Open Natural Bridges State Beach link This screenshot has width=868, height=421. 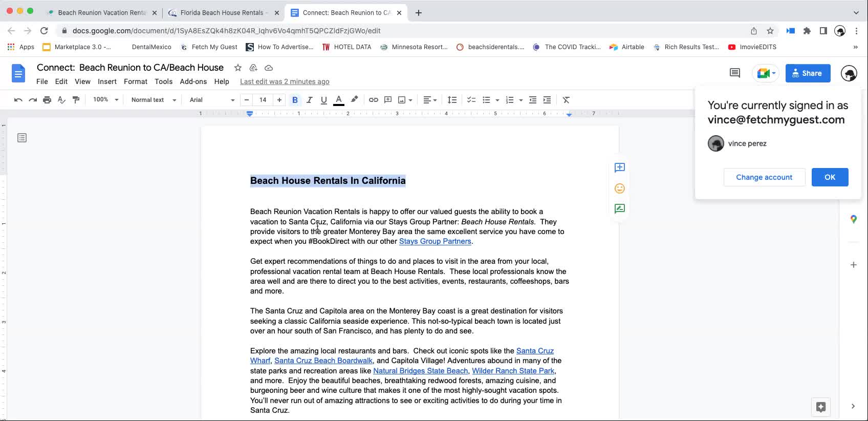(x=420, y=371)
